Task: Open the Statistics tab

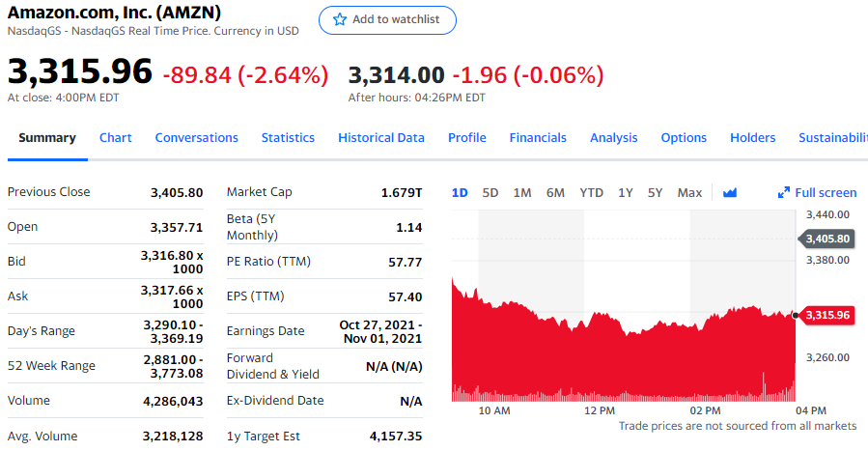Action: (x=288, y=138)
